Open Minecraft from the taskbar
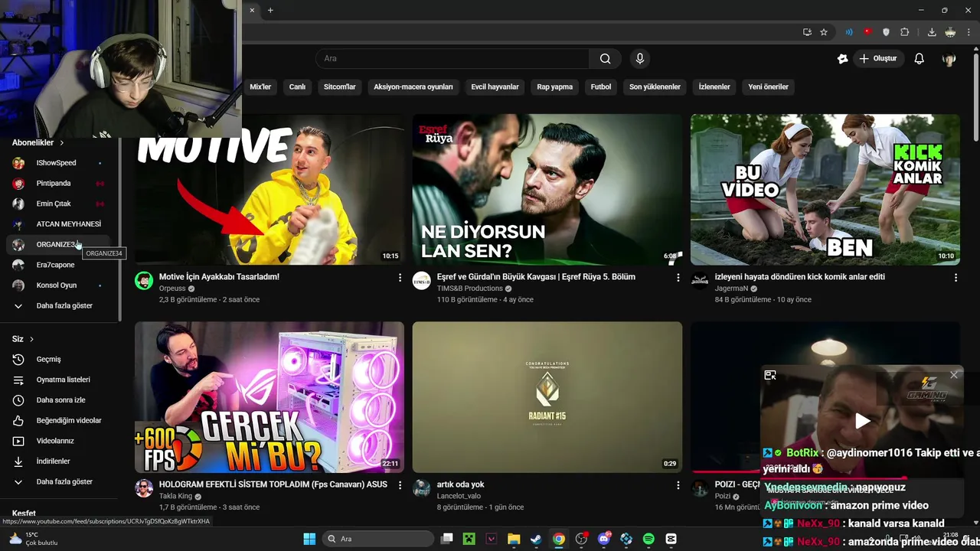 (469, 539)
